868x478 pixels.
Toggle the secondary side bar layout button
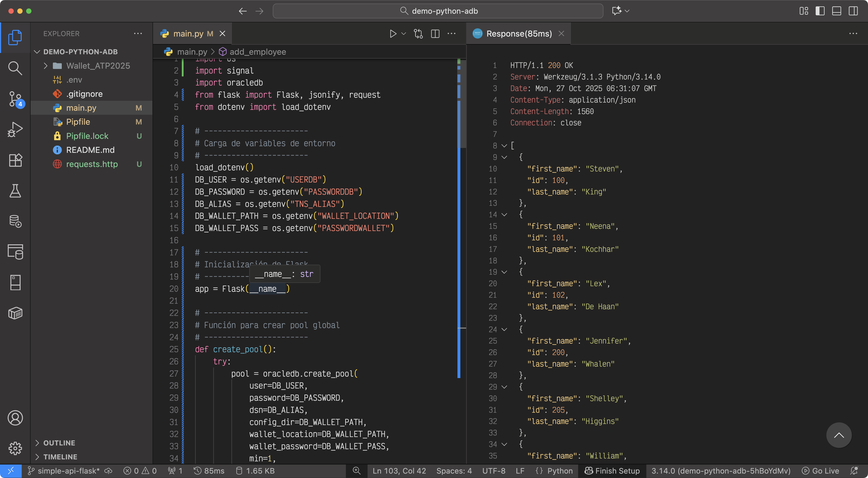[x=853, y=11]
